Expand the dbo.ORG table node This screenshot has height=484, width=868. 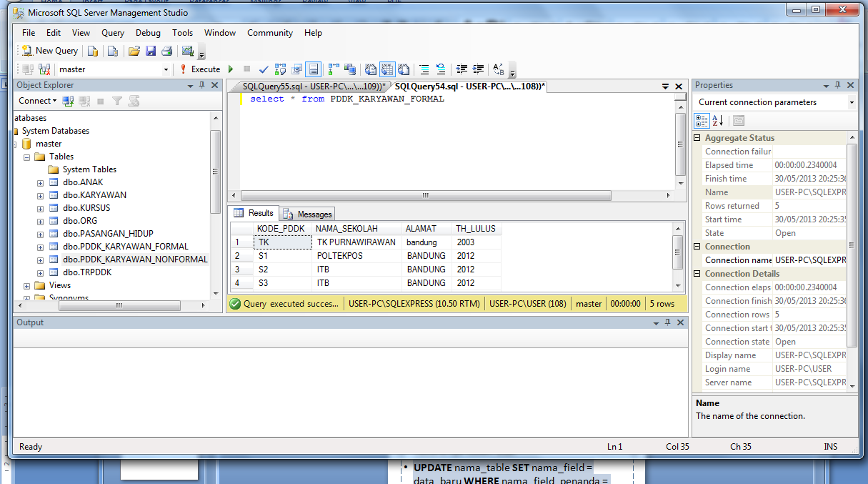(x=41, y=221)
